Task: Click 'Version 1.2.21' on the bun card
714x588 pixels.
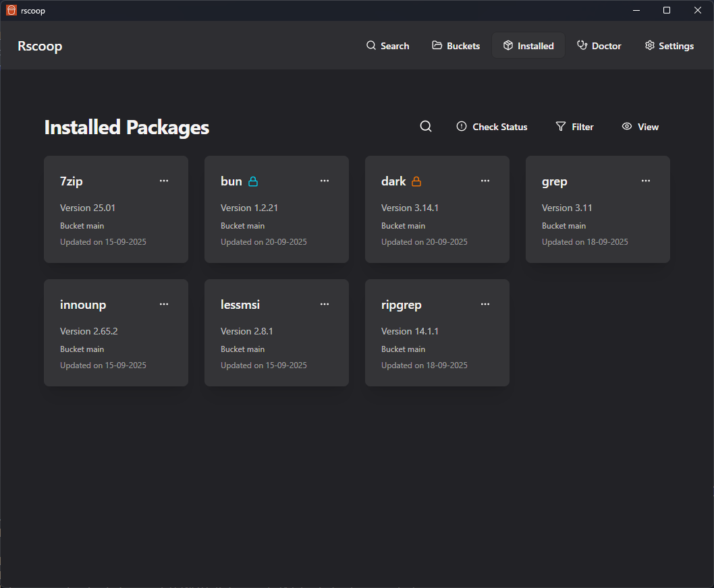Action: pos(249,208)
